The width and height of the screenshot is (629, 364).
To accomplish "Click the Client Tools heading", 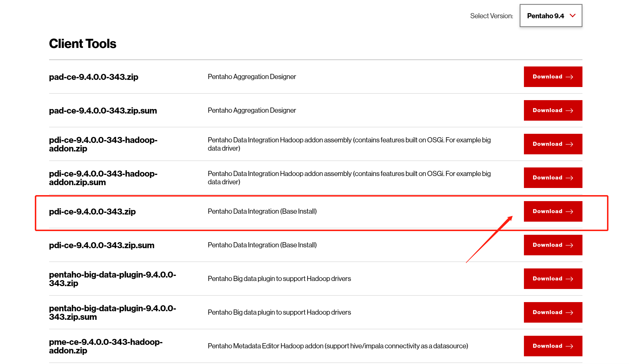I will pos(83,44).
